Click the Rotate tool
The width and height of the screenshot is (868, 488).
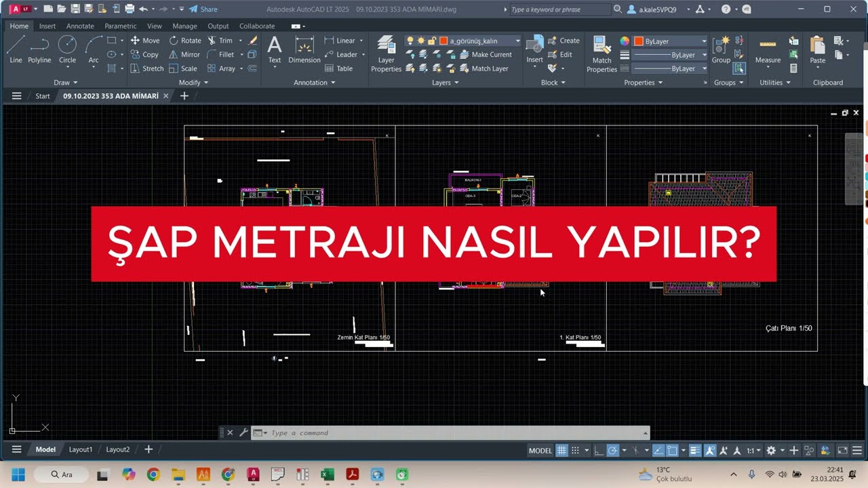184,41
